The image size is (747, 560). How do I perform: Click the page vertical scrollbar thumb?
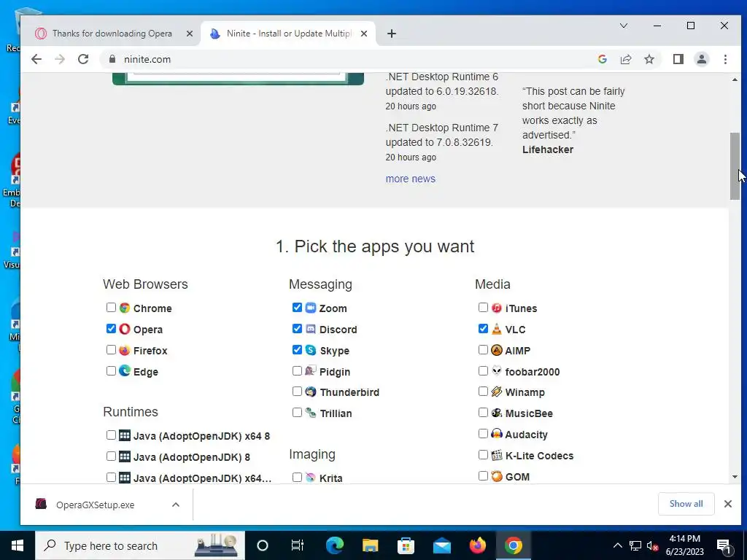[x=735, y=166]
